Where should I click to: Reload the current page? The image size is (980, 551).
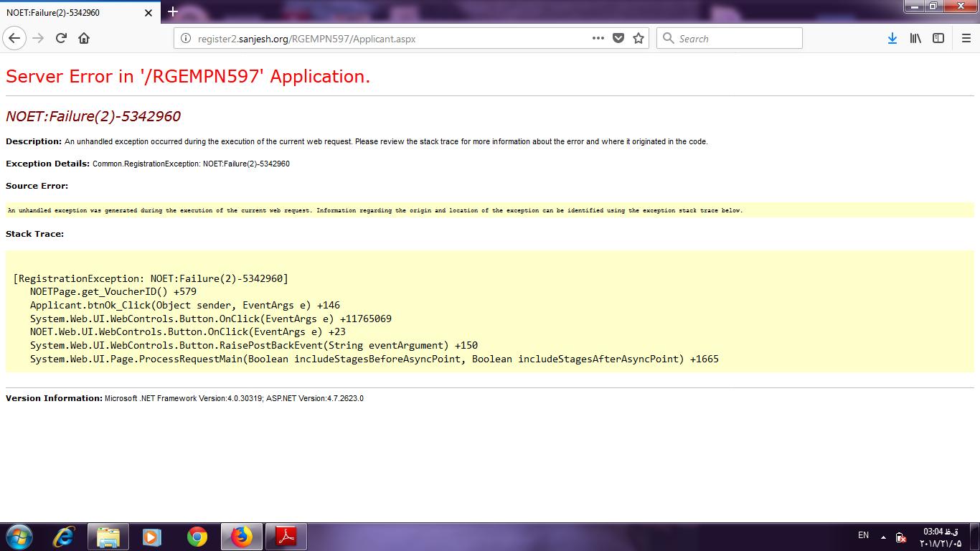coord(61,38)
